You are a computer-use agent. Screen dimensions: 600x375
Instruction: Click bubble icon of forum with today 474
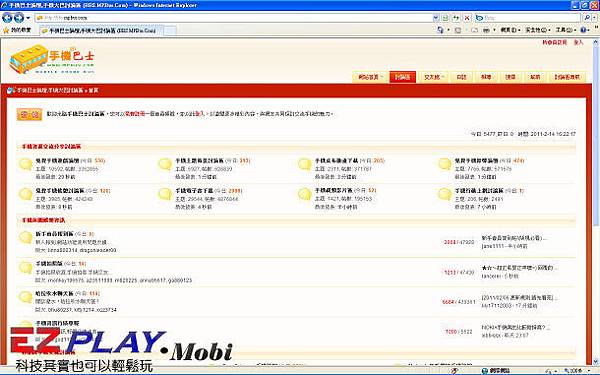click(445, 165)
